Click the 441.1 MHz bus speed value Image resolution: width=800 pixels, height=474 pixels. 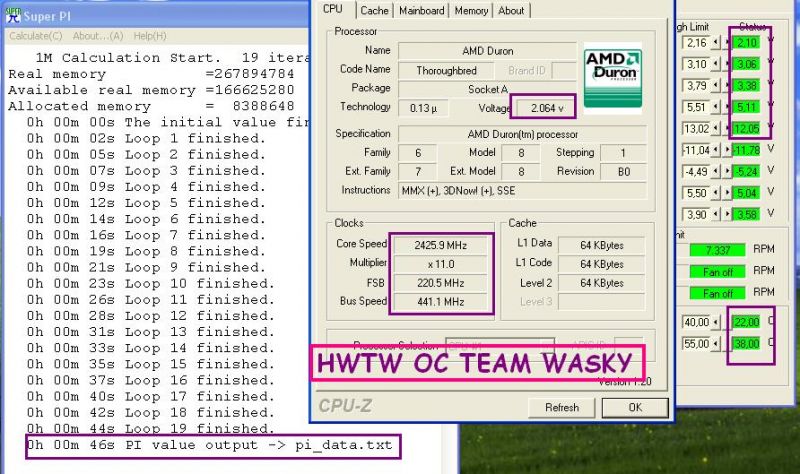pyautogui.click(x=441, y=302)
